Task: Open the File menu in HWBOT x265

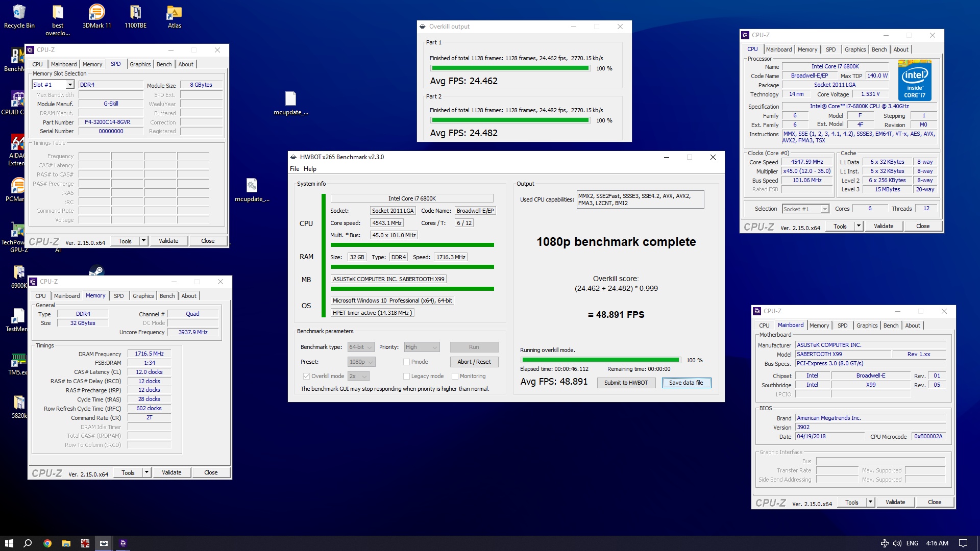Action: click(295, 169)
